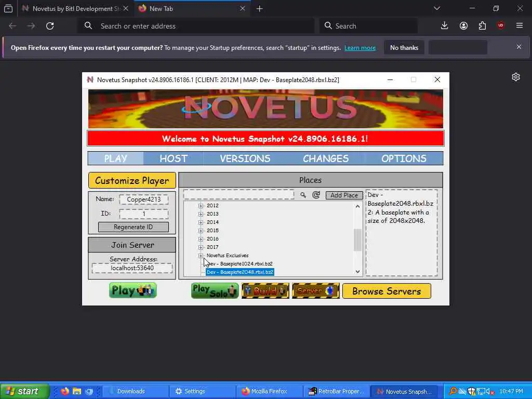This screenshot has width=532, height=399.
Task: Click the Firefox search box
Action: tap(368, 26)
